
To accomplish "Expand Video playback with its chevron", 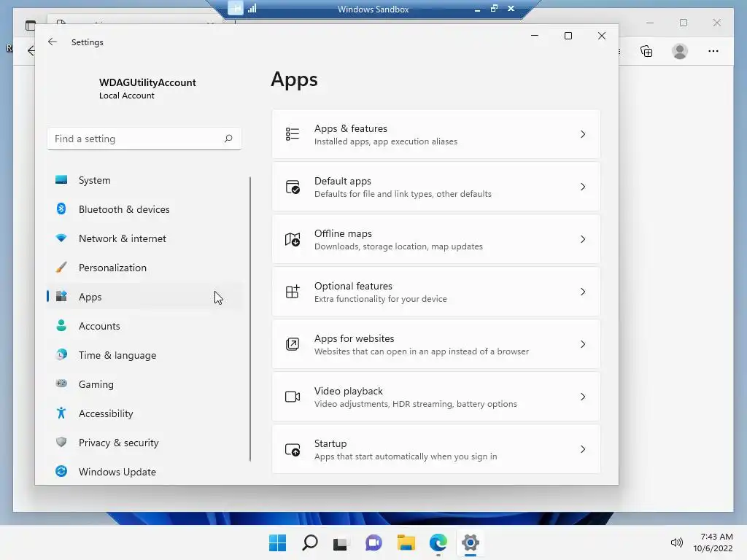I will [583, 397].
